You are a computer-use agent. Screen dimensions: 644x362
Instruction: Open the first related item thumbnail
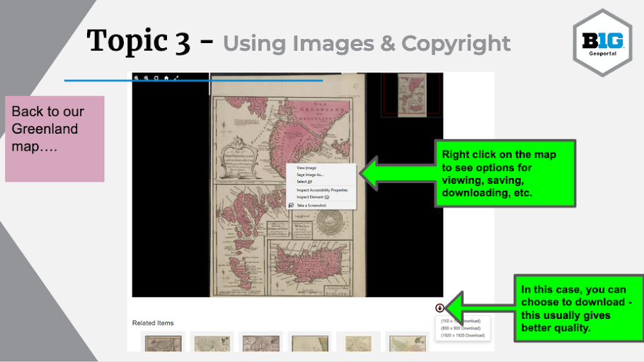tap(163, 343)
